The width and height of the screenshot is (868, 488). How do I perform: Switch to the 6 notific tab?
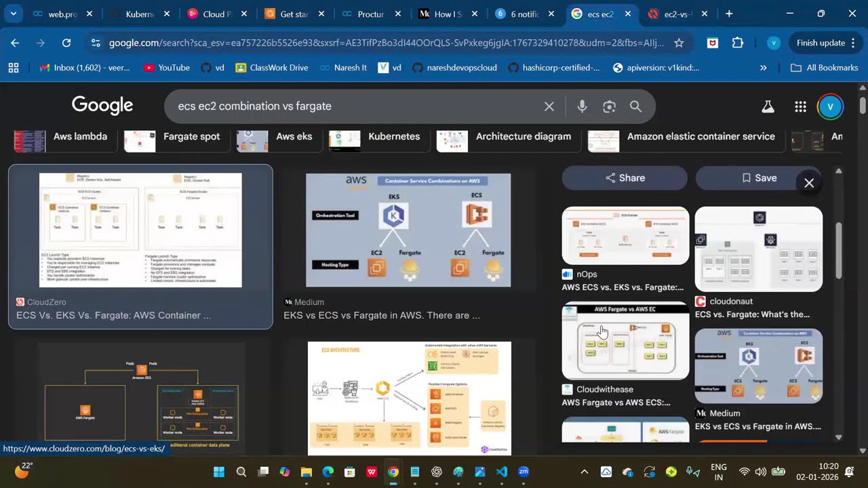tap(526, 14)
